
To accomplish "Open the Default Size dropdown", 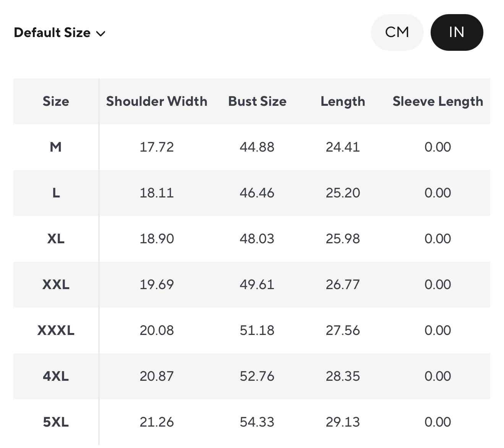I will [x=59, y=33].
